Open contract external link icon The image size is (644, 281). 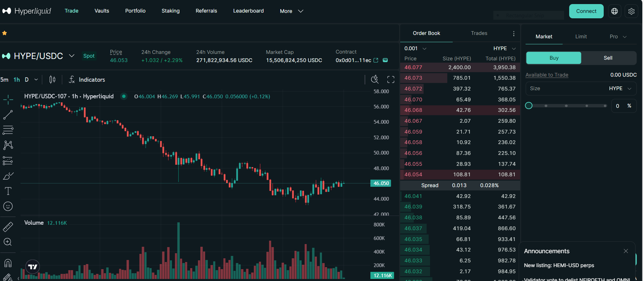pos(376,60)
